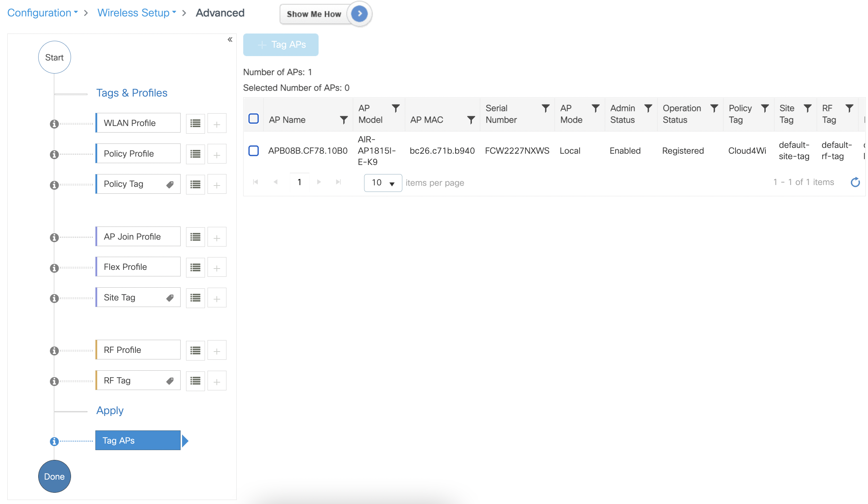Add a new RF Profile

click(x=217, y=350)
